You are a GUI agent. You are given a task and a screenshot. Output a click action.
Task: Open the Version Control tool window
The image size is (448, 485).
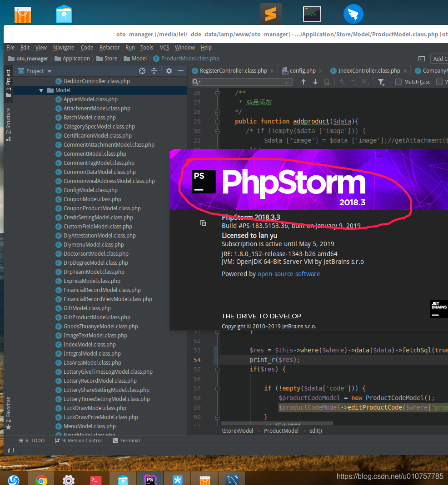point(78,440)
